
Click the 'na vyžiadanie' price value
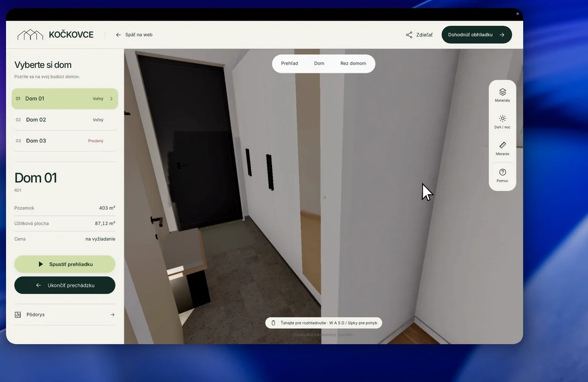tap(100, 239)
